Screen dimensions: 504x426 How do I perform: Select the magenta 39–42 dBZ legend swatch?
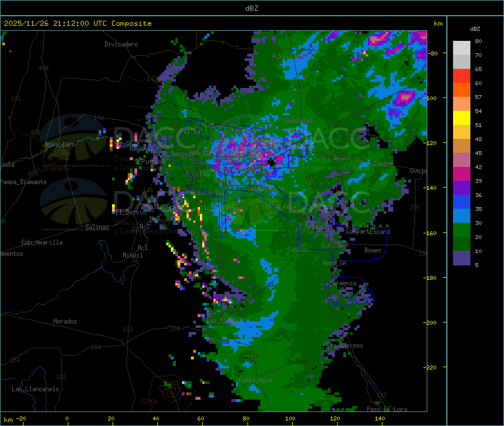[461, 174]
